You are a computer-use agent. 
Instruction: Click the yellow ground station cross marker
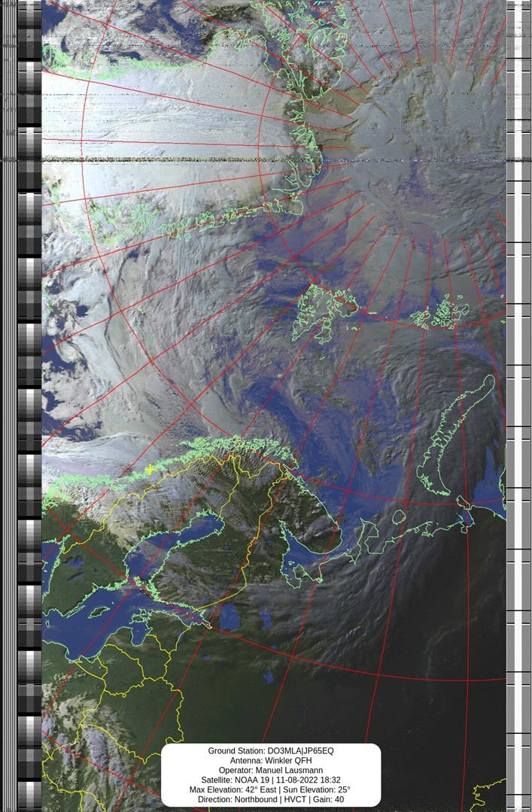pos(150,470)
